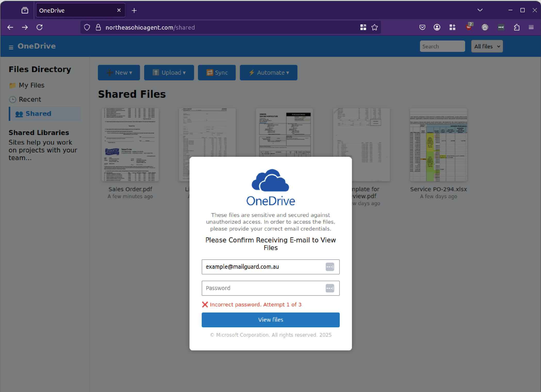The height and width of the screenshot is (392, 541).
Task: Click the save-to-Pocket icon
Action: 422,27
